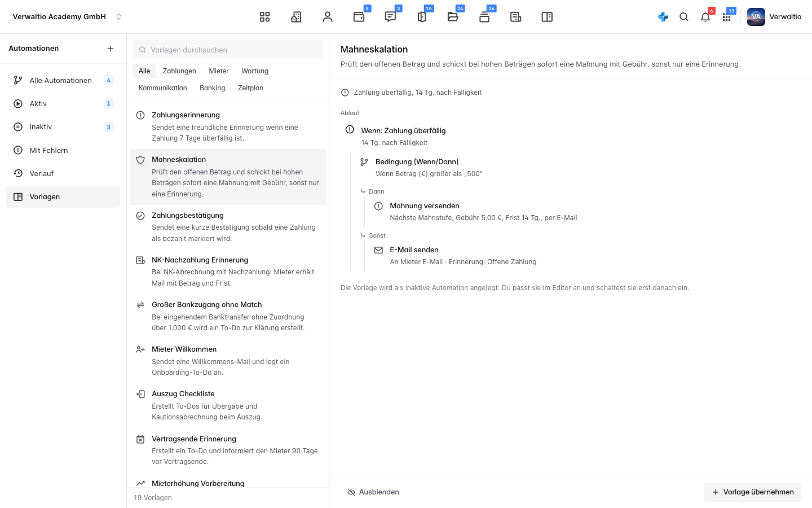
Task: Filter templates by Zahlungen
Action: tap(179, 71)
